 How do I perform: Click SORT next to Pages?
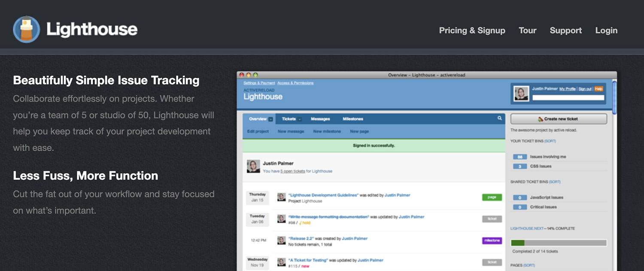coord(529,265)
